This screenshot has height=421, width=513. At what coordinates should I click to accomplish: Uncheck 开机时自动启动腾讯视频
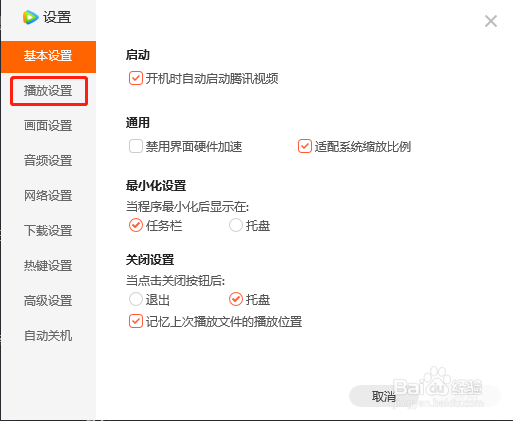point(136,78)
